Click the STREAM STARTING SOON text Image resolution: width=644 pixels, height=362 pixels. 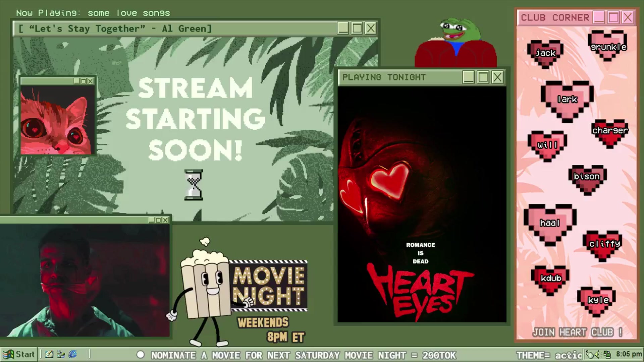click(195, 119)
